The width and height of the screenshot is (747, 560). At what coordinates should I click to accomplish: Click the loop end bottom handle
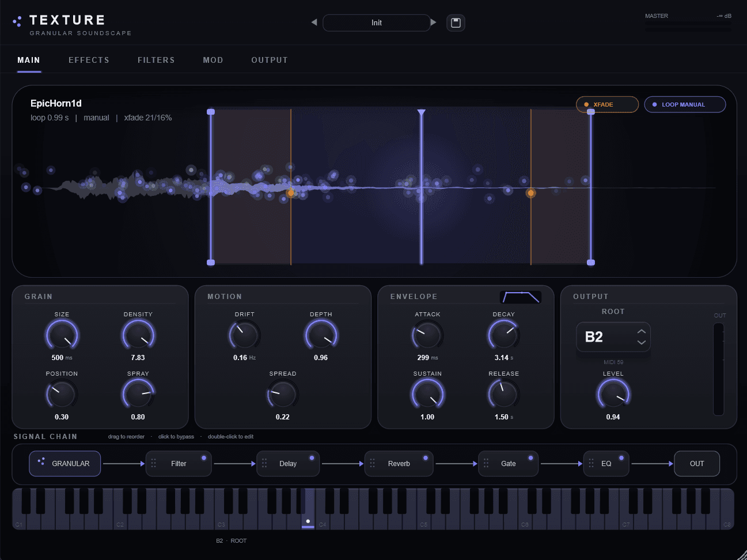click(591, 263)
